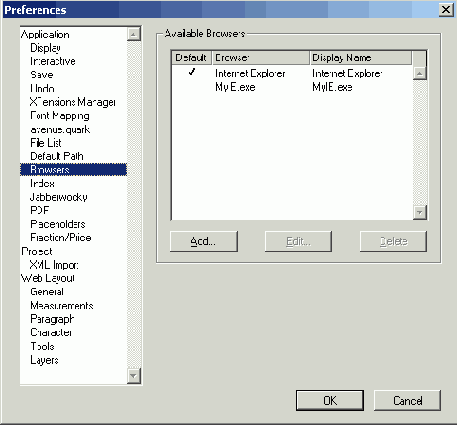Open XML Import under Project
The image size is (457, 425).
(x=54, y=265)
